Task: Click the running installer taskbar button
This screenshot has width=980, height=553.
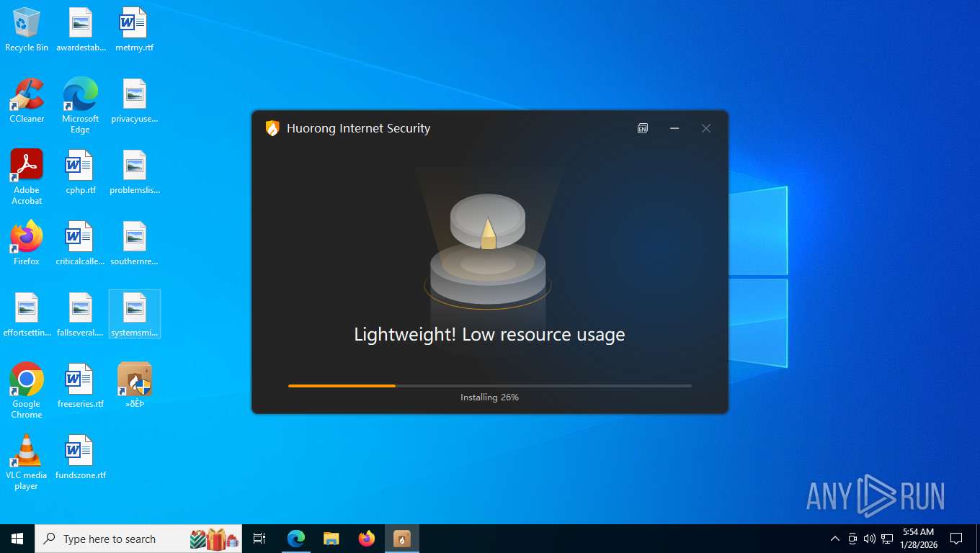Action: (x=402, y=539)
